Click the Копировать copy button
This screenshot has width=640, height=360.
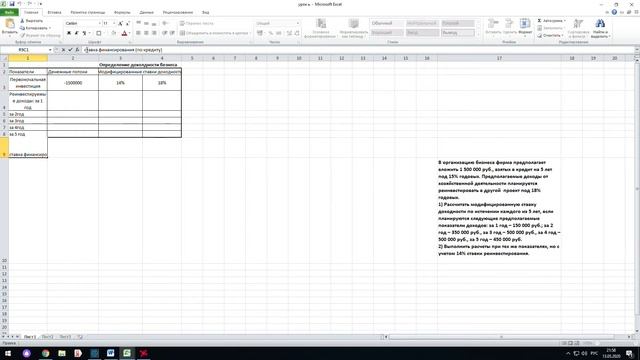(36, 28)
